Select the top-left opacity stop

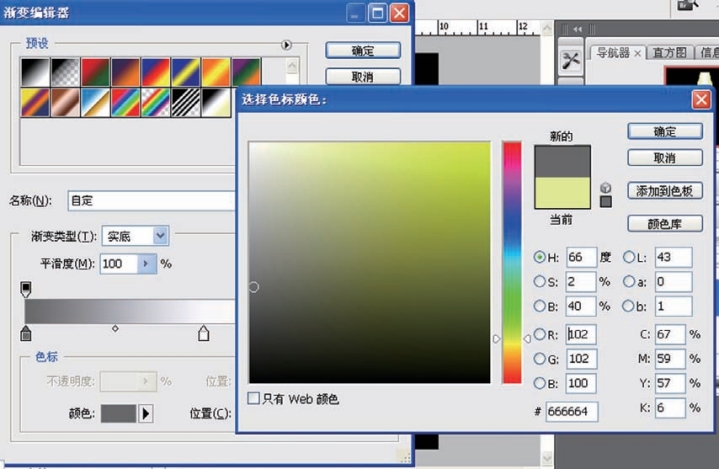26,290
